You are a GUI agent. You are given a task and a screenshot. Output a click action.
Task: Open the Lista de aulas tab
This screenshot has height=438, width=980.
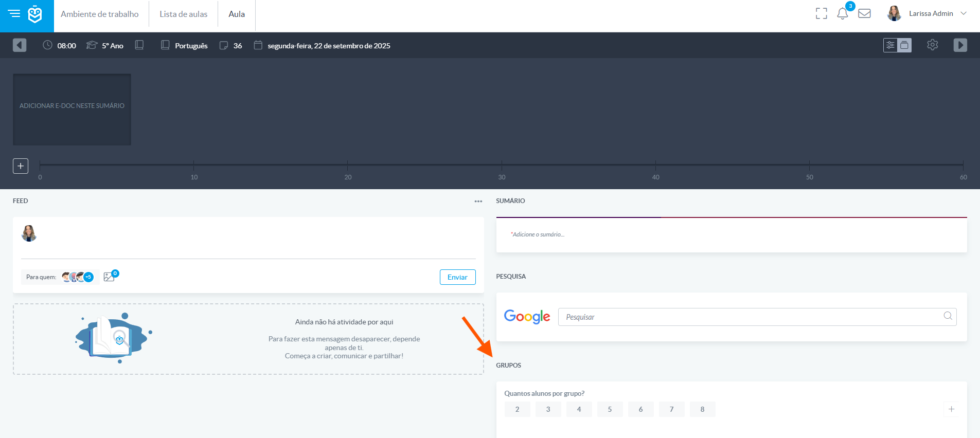pos(184,14)
